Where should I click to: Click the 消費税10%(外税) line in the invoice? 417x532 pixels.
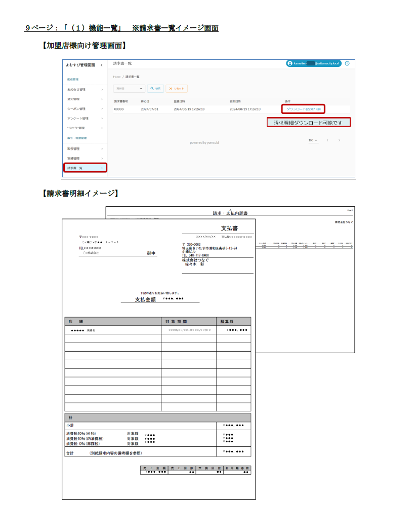[x=81, y=434]
